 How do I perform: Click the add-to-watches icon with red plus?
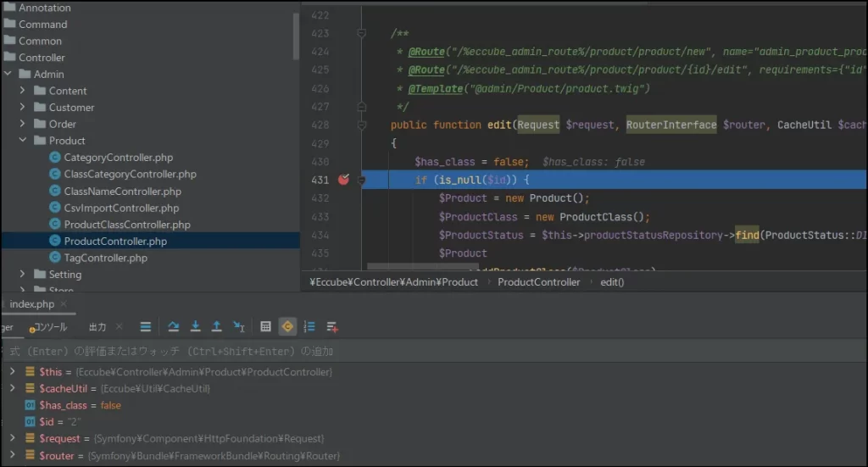coord(332,326)
